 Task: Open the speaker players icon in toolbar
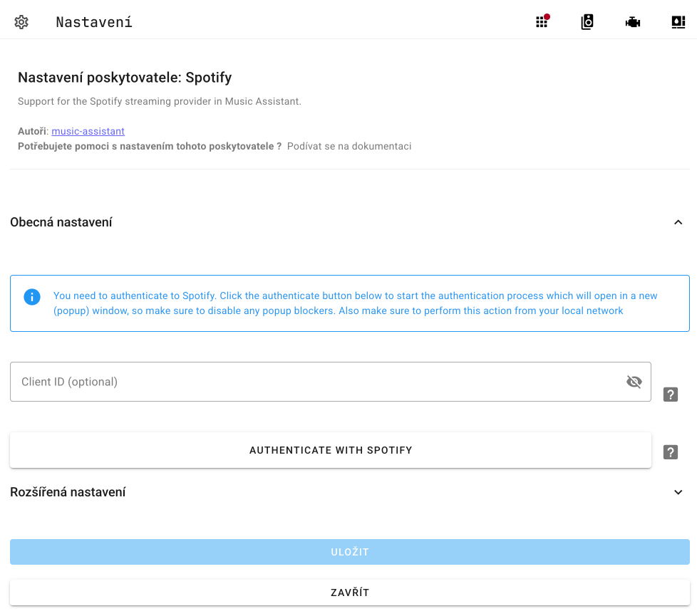pyautogui.click(x=587, y=21)
